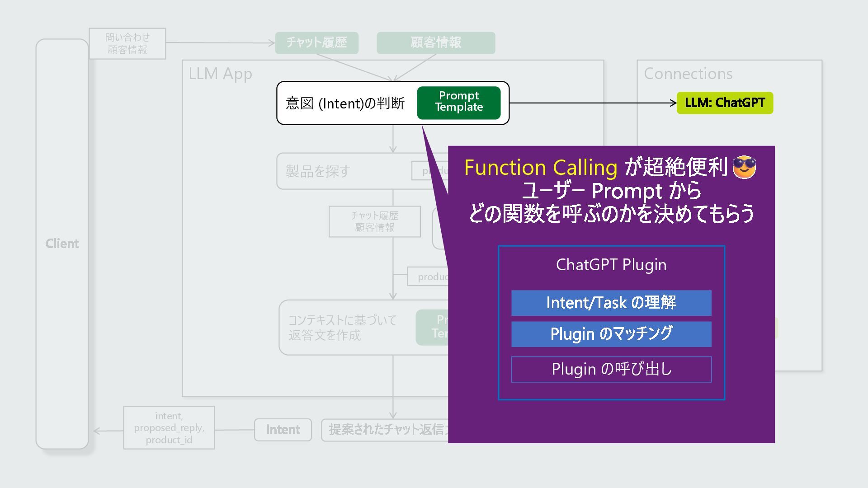This screenshot has height=488, width=868.
Task: Click the Plugin のマッチング bar
Action: [x=611, y=334]
